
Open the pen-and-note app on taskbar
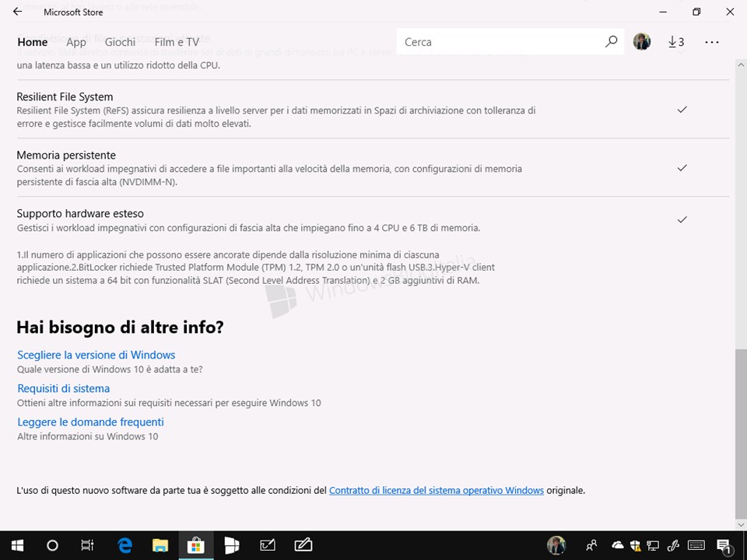pyautogui.click(x=303, y=545)
